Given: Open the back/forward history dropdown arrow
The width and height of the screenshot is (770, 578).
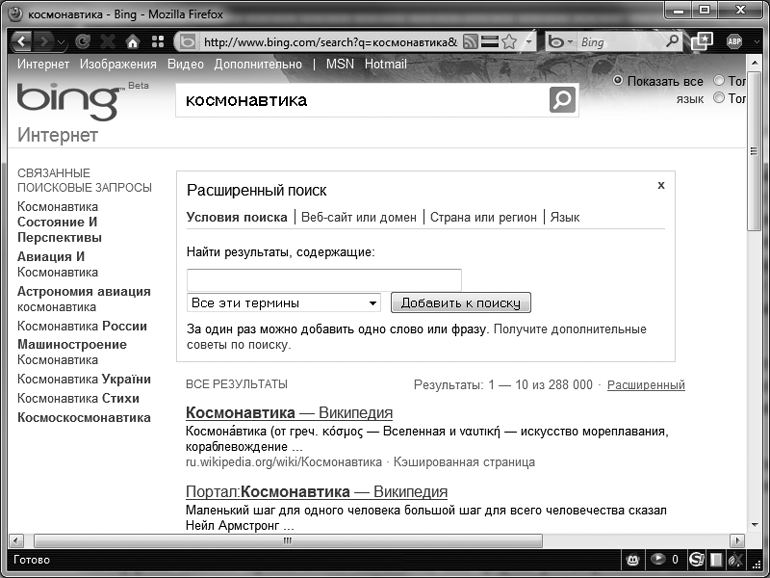Looking at the screenshot, I should tap(62, 42).
